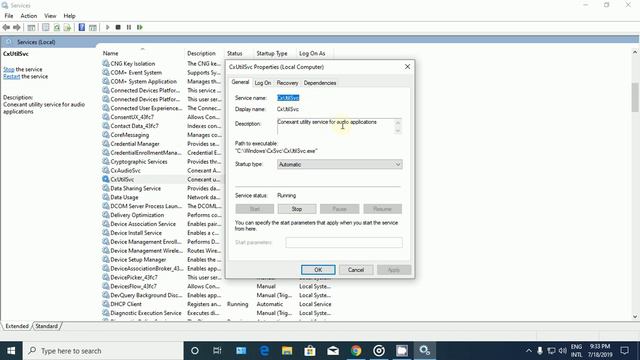Click the description box scroll down arrow
Screen dimensions: 640x360
tap(398, 131)
